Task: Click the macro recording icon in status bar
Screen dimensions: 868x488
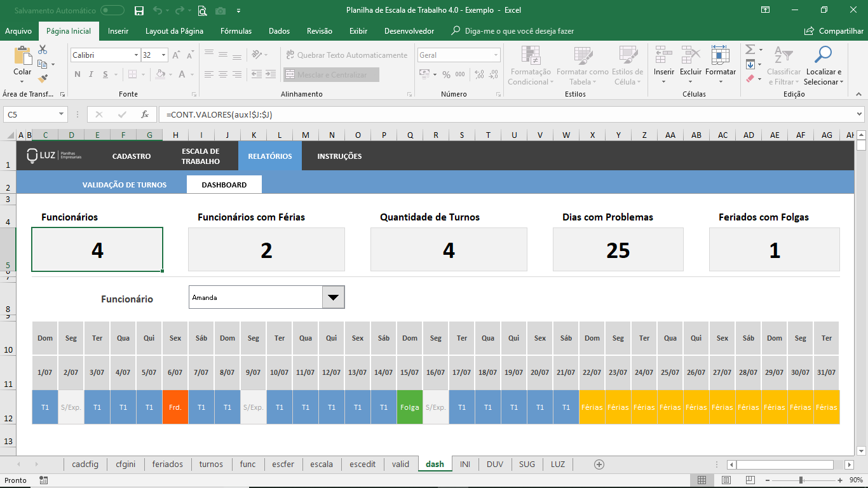Action: [43, 480]
